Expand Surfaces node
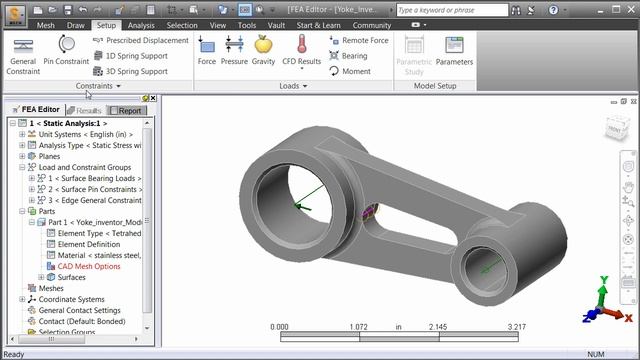 [x=41, y=277]
